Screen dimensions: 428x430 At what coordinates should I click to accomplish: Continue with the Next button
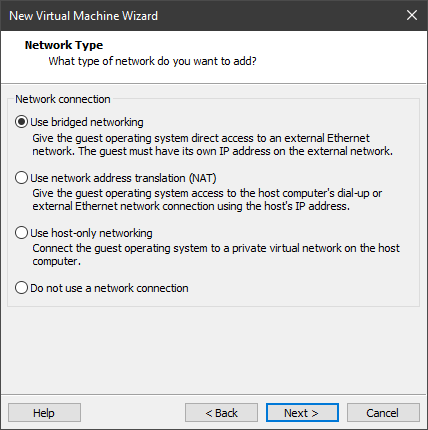(x=302, y=413)
